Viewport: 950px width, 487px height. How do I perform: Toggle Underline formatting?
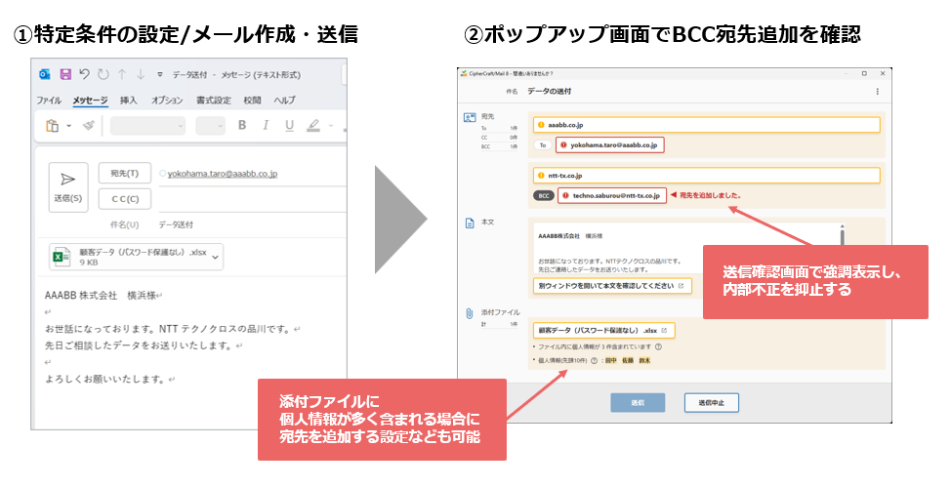(x=290, y=125)
